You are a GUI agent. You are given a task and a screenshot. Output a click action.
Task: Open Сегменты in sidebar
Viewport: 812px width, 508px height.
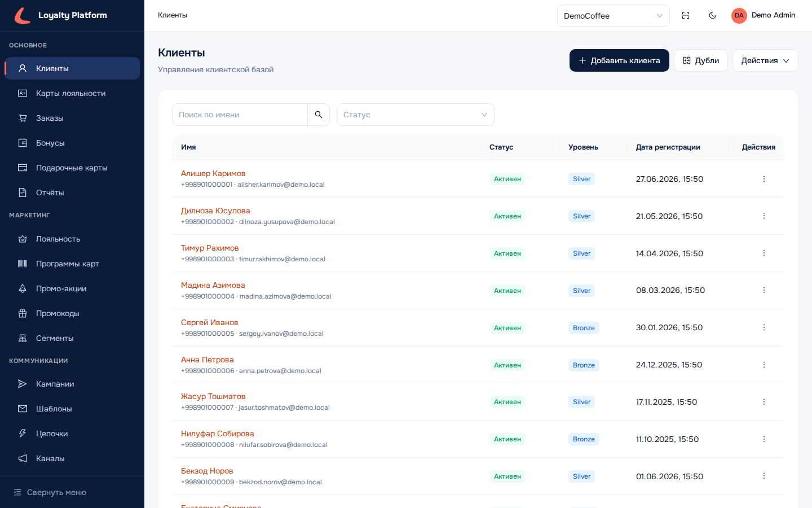(72, 338)
